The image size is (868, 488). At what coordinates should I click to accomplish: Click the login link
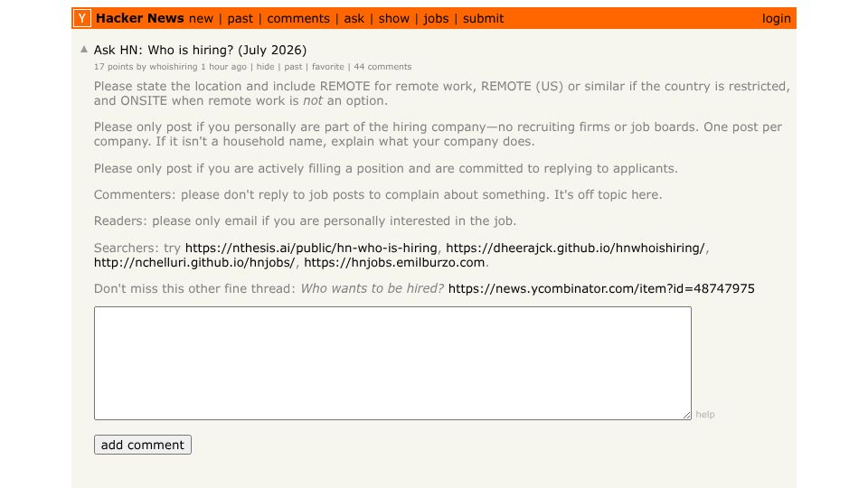coord(776,19)
